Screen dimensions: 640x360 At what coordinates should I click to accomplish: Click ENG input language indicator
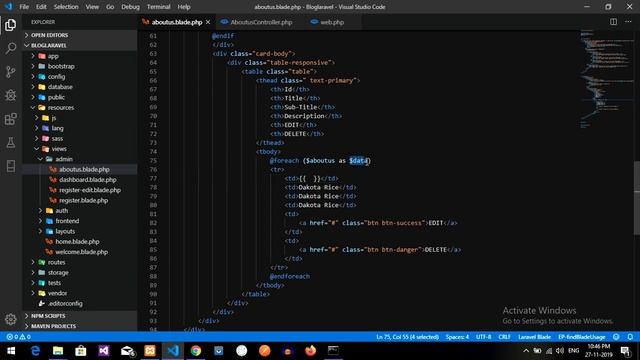coord(573,351)
